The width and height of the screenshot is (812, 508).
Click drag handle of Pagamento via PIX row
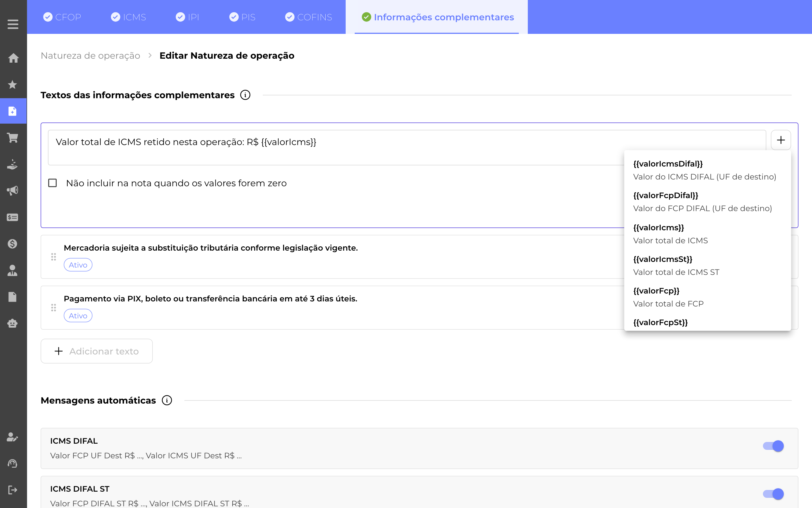click(54, 307)
